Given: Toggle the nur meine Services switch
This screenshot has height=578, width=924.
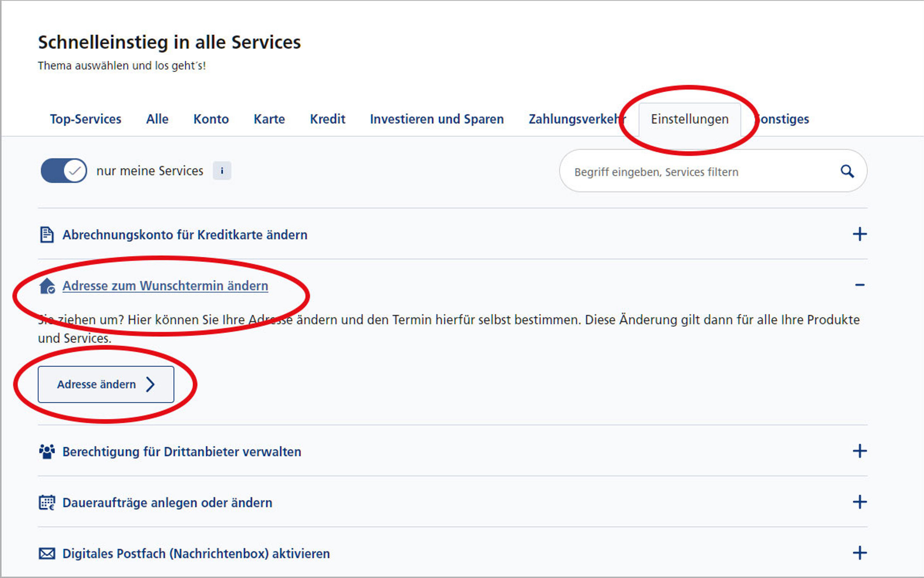Looking at the screenshot, I should [x=64, y=171].
